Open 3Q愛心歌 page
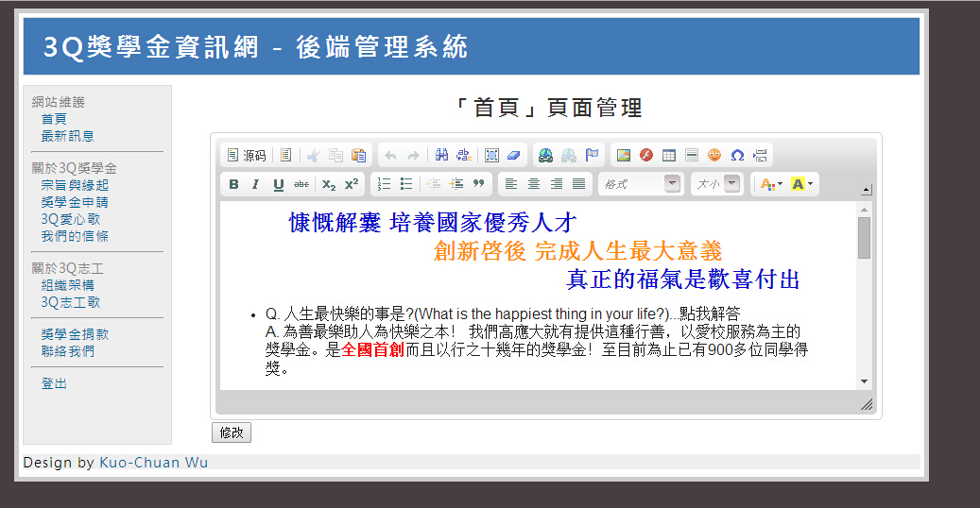Screen dimensions: 980x508 click(71, 219)
